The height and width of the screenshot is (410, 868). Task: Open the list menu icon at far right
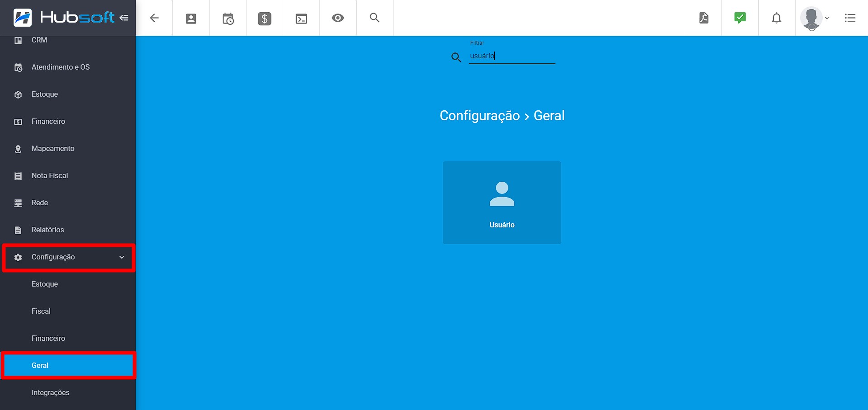pyautogui.click(x=850, y=18)
